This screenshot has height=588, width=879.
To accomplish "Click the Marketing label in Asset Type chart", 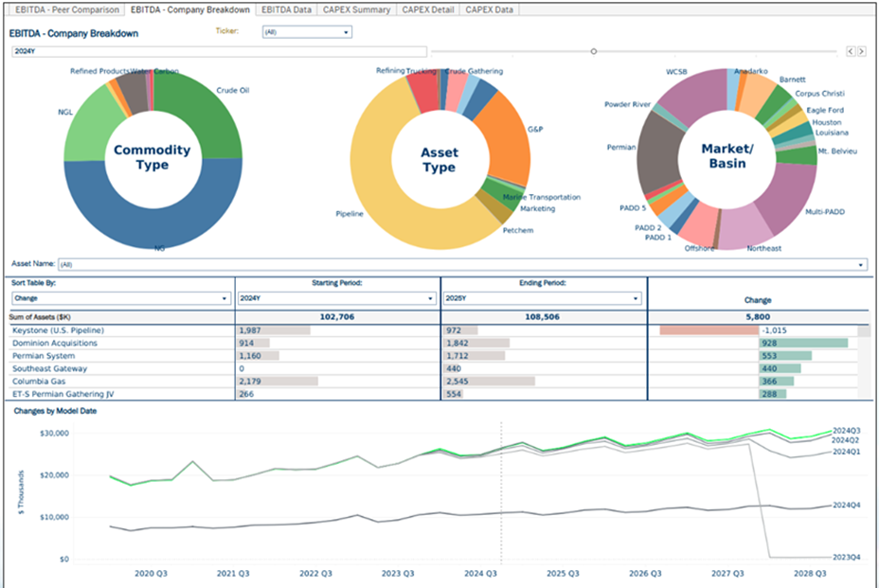I will click(x=538, y=208).
